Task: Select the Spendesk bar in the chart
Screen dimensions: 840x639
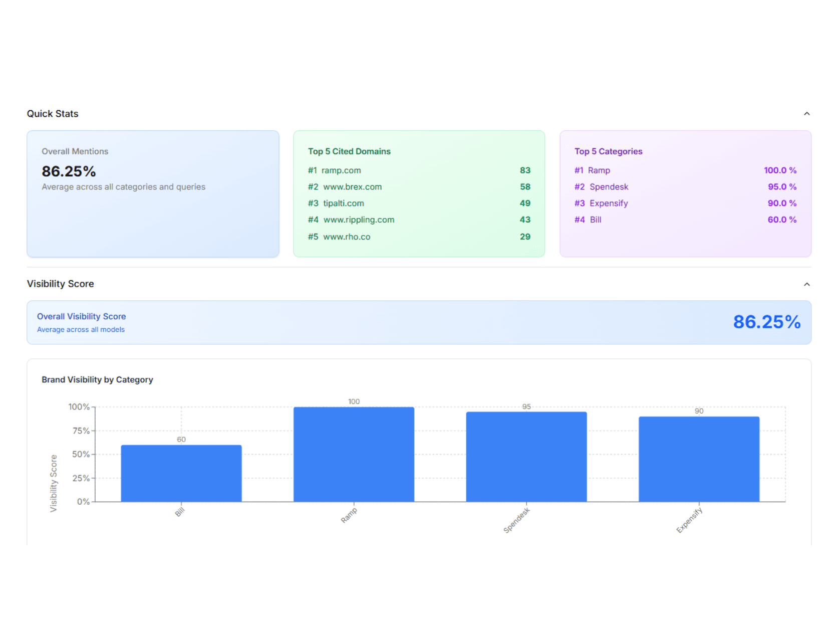Action: (x=526, y=456)
